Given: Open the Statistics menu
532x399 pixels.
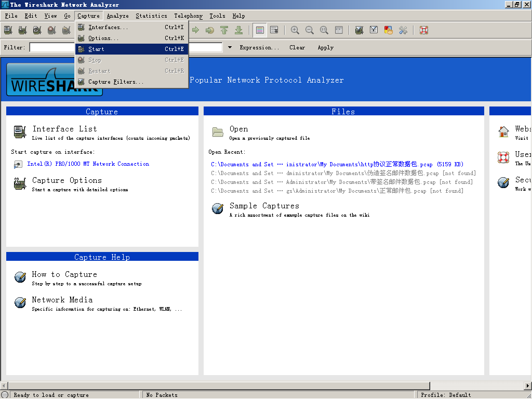Looking at the screenshot, I should (151, 16).
